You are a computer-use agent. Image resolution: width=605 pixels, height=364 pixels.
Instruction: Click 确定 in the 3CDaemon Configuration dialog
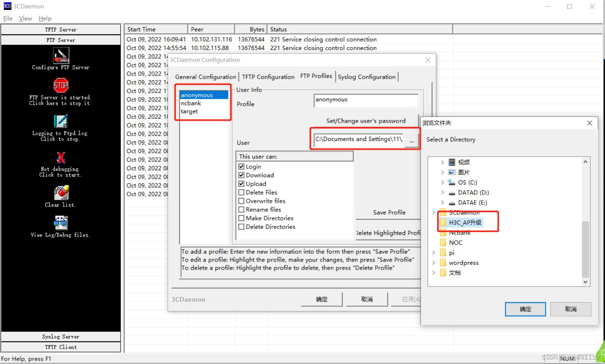pos(322,299)
